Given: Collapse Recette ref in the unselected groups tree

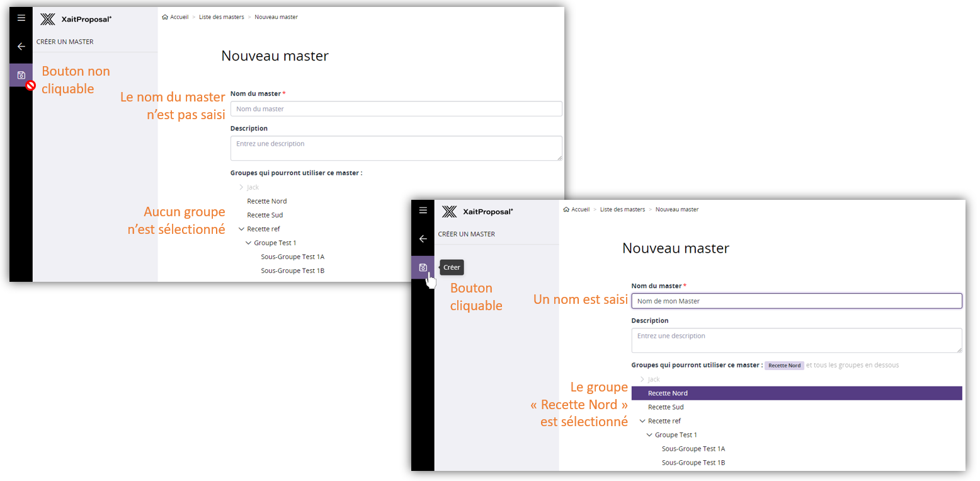Looking at the screenshot, I should 241,229.
